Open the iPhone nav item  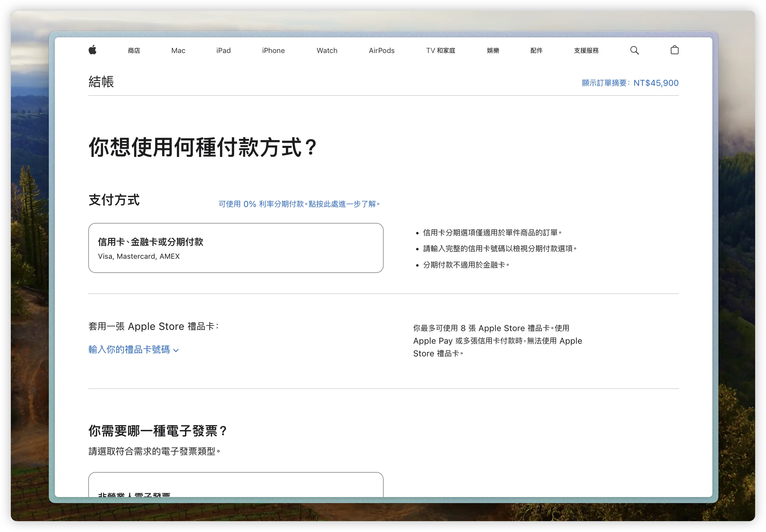coord(273,50)
